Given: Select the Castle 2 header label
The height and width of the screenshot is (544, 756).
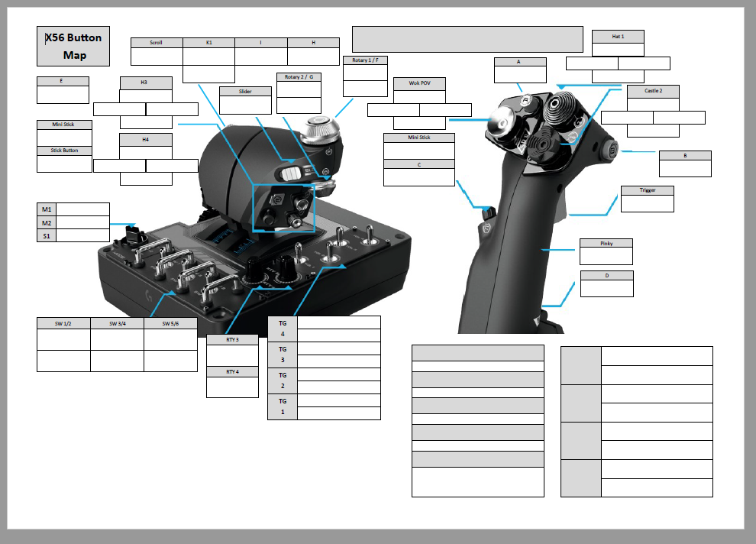Looking at the screenshot, I should [x=653, y=91].
